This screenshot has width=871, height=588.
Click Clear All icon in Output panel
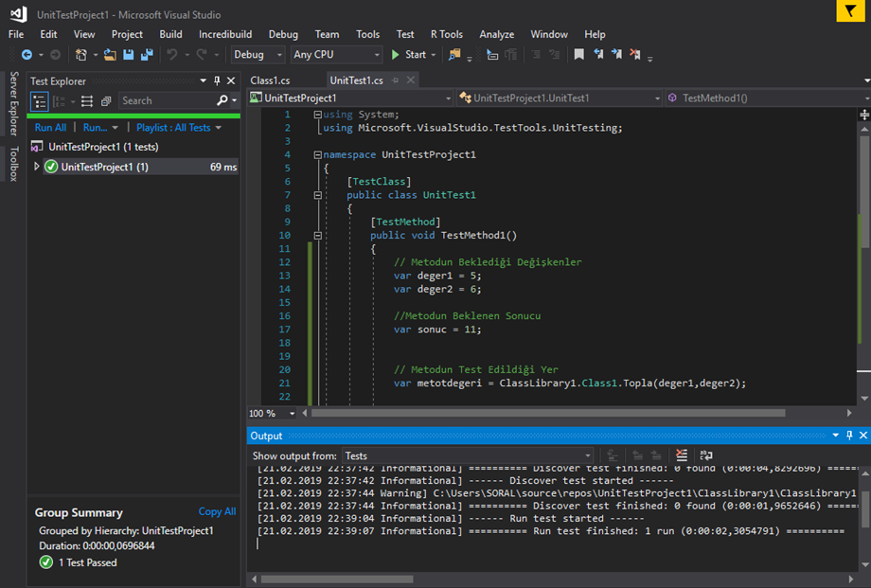pos(683,455)
